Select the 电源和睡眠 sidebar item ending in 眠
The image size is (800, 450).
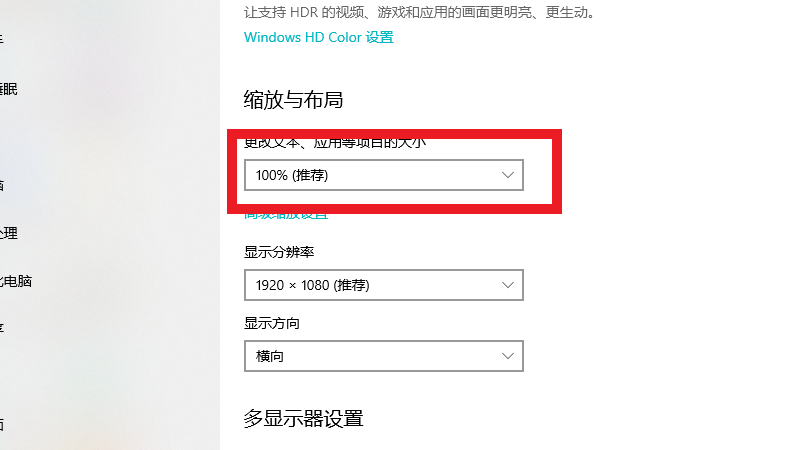pyautogui.click(x=8, y=88)
